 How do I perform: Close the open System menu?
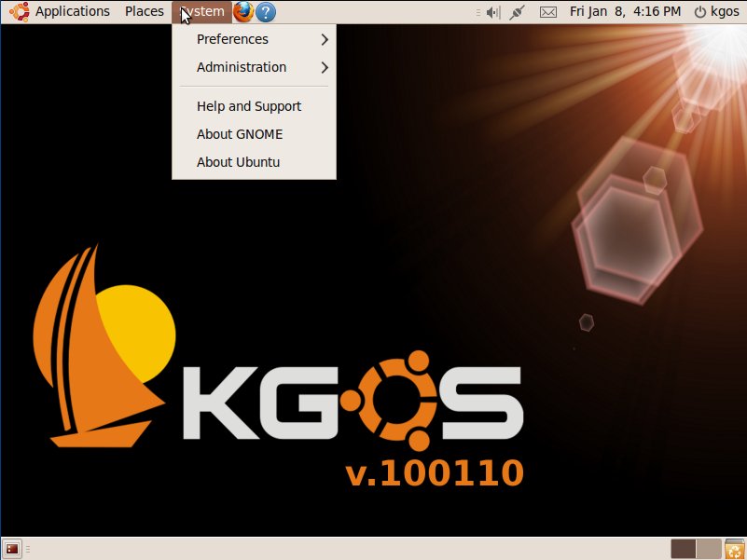click(202, 12)
